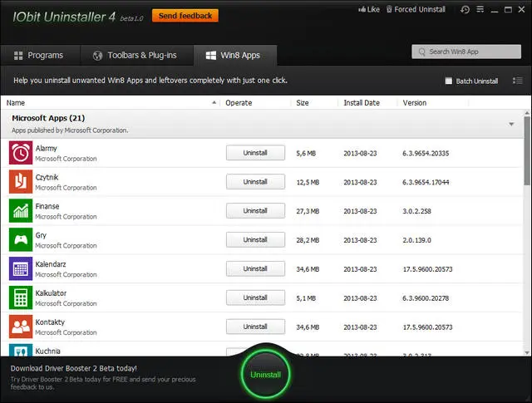This screenshot has width=532, height=403.
Task: Click the Like thumbs-up icon
Action: [362, 9]
